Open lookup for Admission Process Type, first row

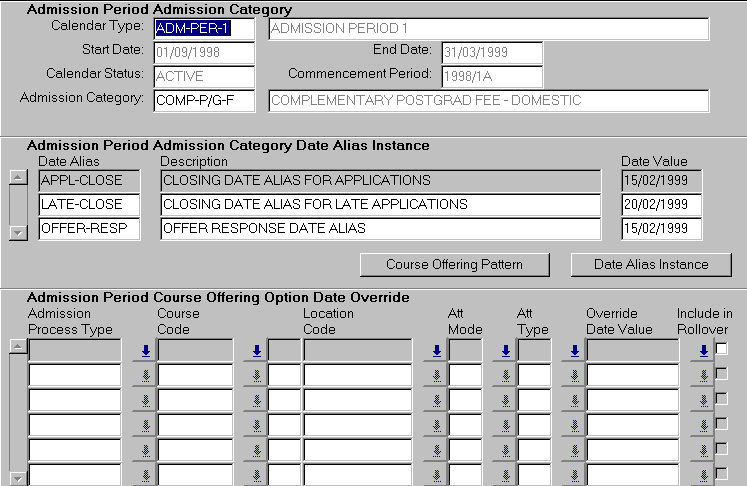coord(144,350)
